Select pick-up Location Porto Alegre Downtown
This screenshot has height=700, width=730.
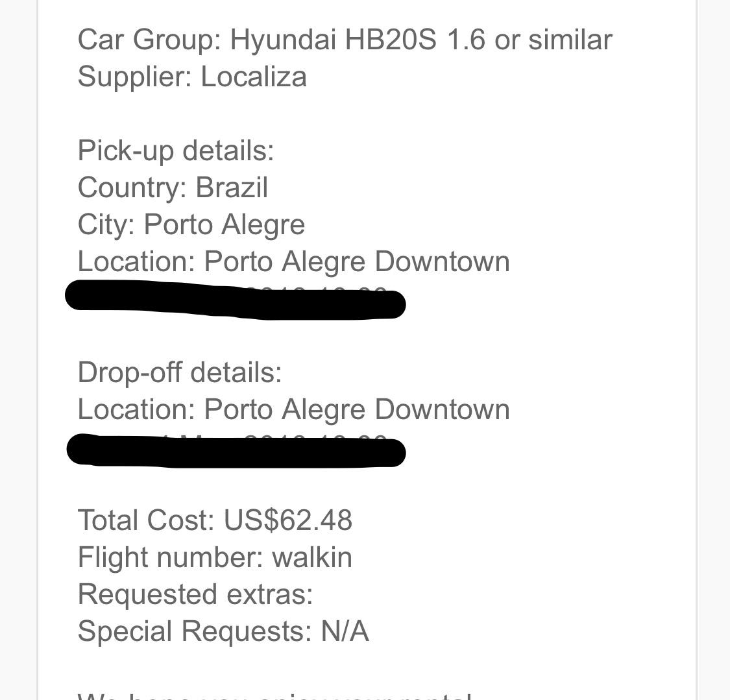293,261
